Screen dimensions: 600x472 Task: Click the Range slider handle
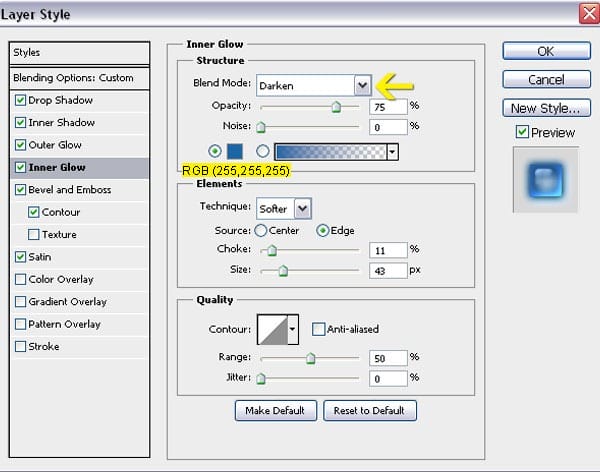pyautogui.click(x=310, y=358)
